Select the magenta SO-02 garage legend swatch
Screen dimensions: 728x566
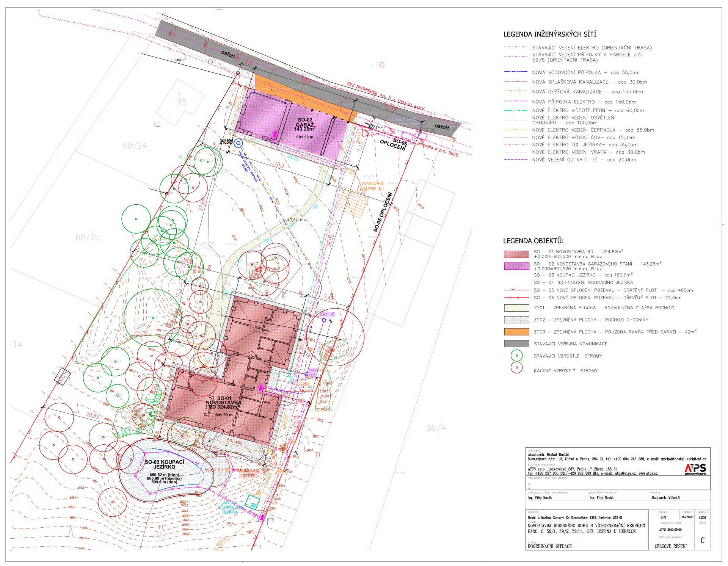tap(516, 266)
